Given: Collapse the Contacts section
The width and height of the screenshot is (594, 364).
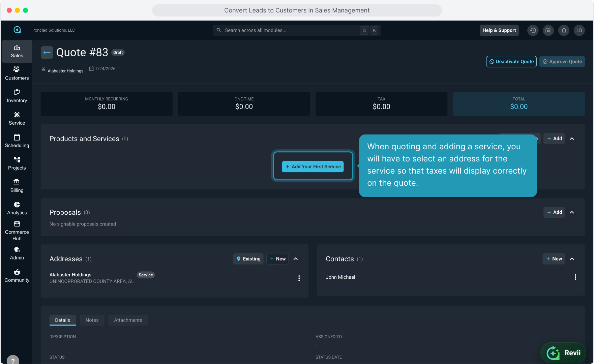Looking at the screenshot, I should coord(572,259).
